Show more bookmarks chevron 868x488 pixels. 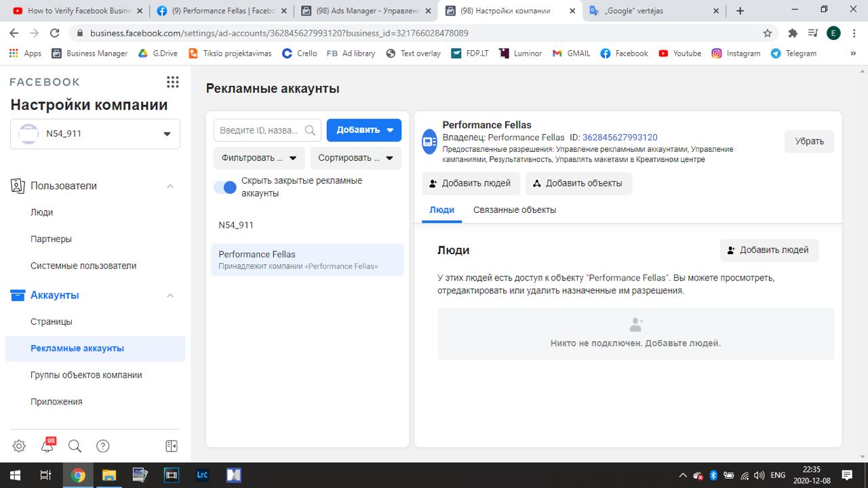click(x=853, y=53)
